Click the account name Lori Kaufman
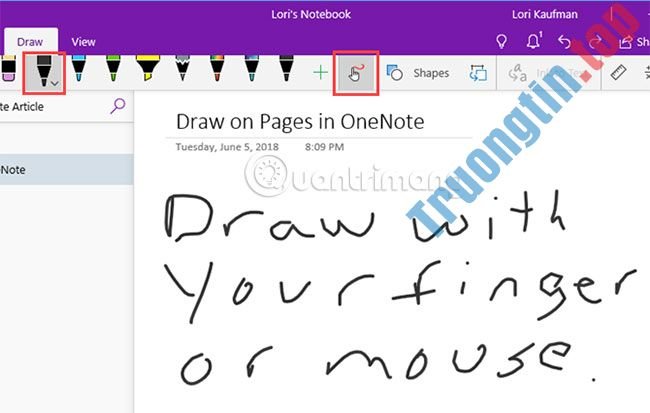The height and width of the screenshot is (413, 650). pos(544,15)
